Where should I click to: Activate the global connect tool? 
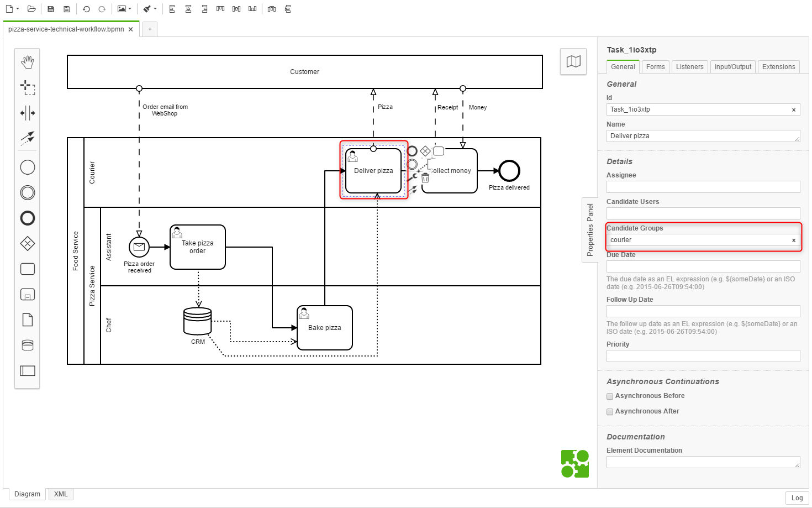click(27, 138)
